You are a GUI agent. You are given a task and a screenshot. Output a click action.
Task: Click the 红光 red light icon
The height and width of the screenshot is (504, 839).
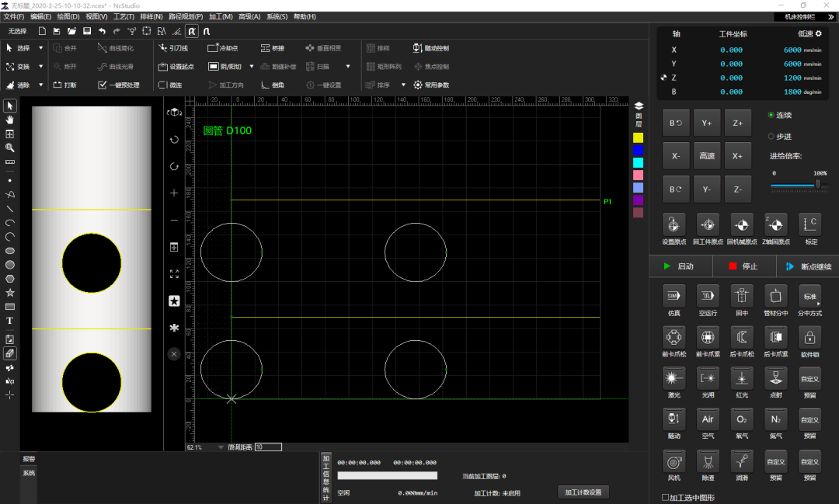(741, 378)
